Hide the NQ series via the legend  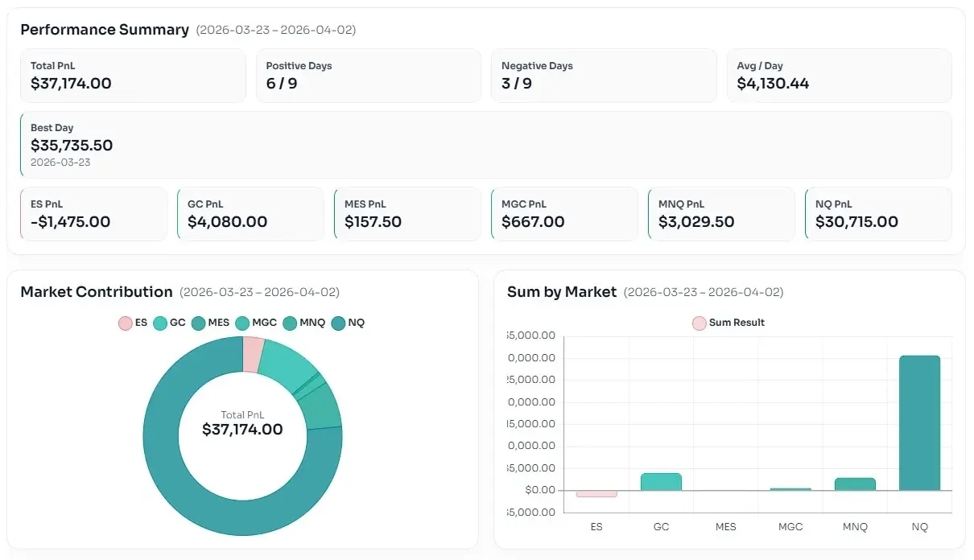tap(347, 323)
